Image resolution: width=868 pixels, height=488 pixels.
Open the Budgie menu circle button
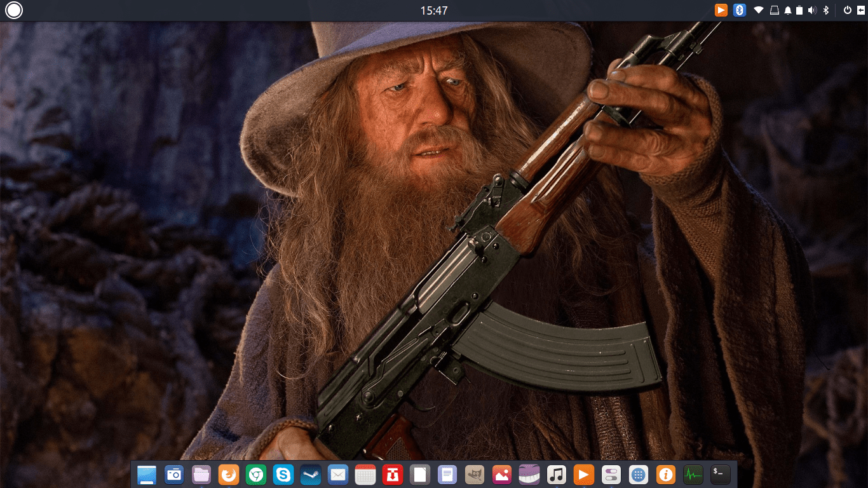click(x=14, y=10)
